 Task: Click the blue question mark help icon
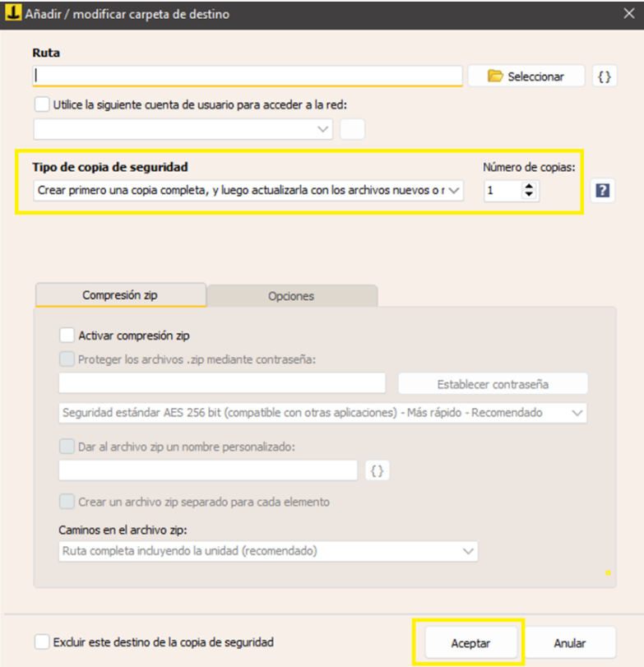[x=602, y=191]
